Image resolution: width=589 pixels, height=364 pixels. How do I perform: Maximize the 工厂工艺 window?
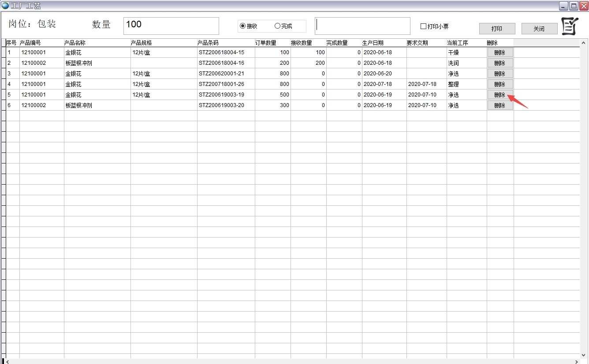tap(574, 6)
